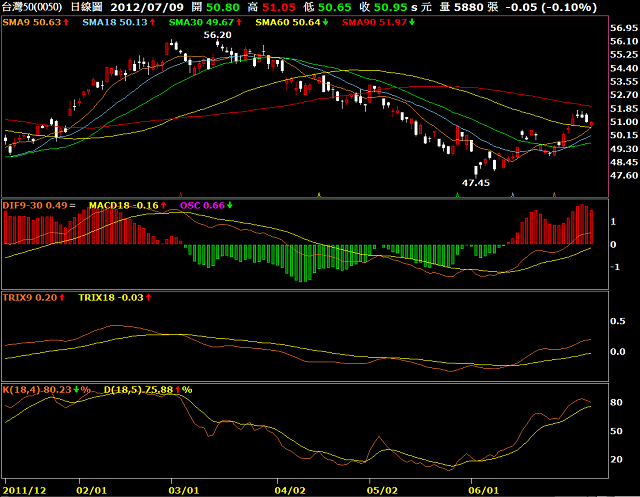Viewport: 640px width, 497px height.
Task: Click the SMA60 50.64 legend label
Action: (x=288, y=22)
